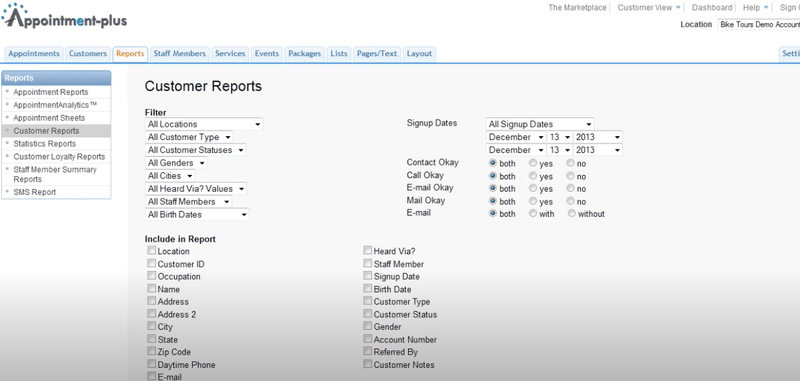
Task: Check the Zip Code checkbox
Action: point(152,351)
